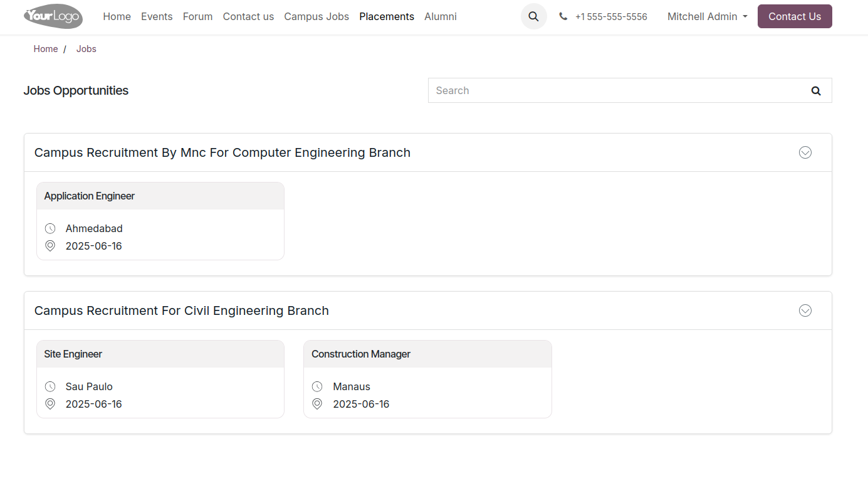Click the phone icon beside the number

[x=563, y=16]
